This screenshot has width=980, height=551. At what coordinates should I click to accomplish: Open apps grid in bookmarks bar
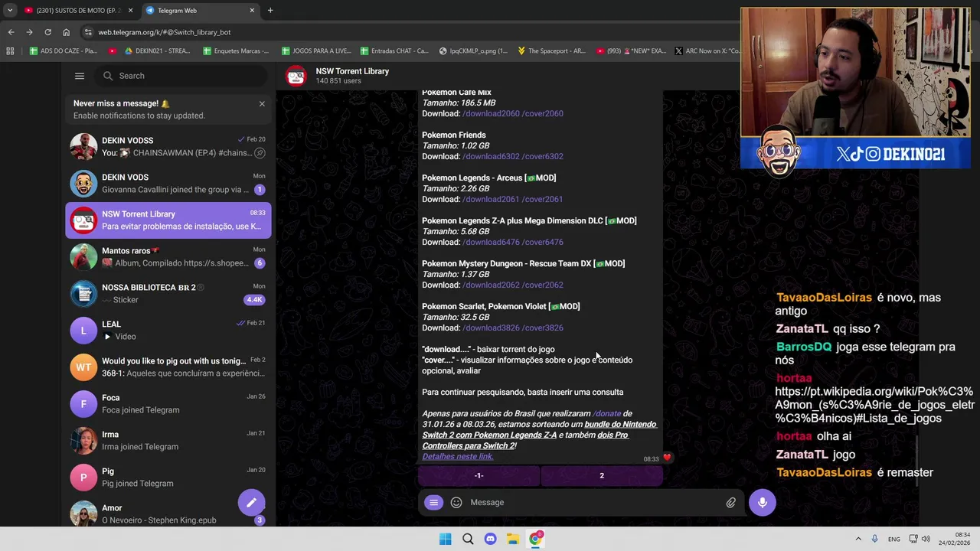click(10, 51)
